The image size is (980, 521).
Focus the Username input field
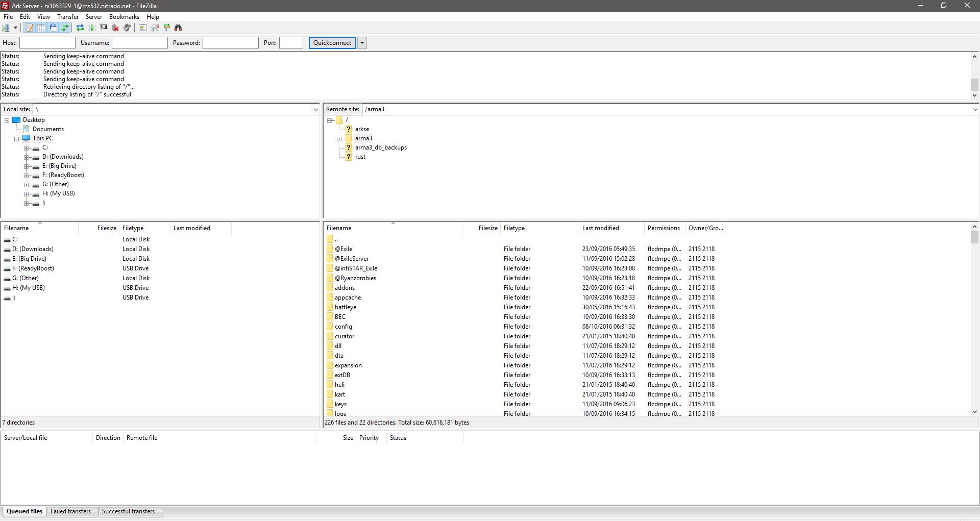pyautogui.click(x=140, y=43)
